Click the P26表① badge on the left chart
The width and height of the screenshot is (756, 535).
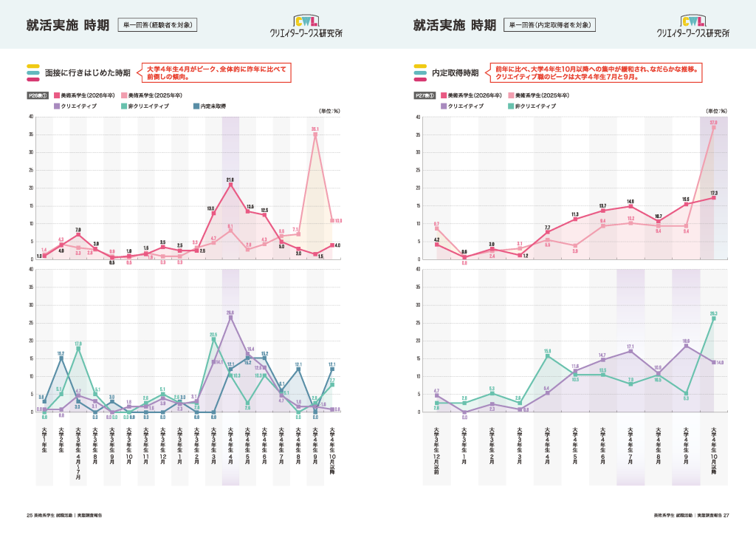tap(38, 95)
